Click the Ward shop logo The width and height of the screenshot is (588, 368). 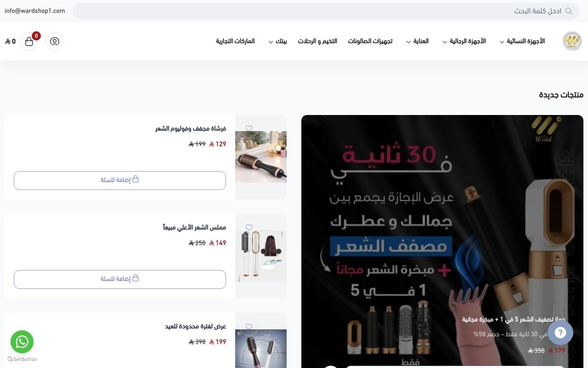click(572, 41)
